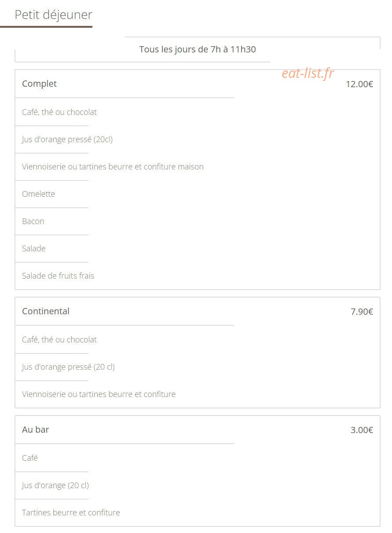Viewport: 392px width, 533px height.
Task: Select Viennoiserie ou tartines beurre et confiture maison
Action: point(113,166)
